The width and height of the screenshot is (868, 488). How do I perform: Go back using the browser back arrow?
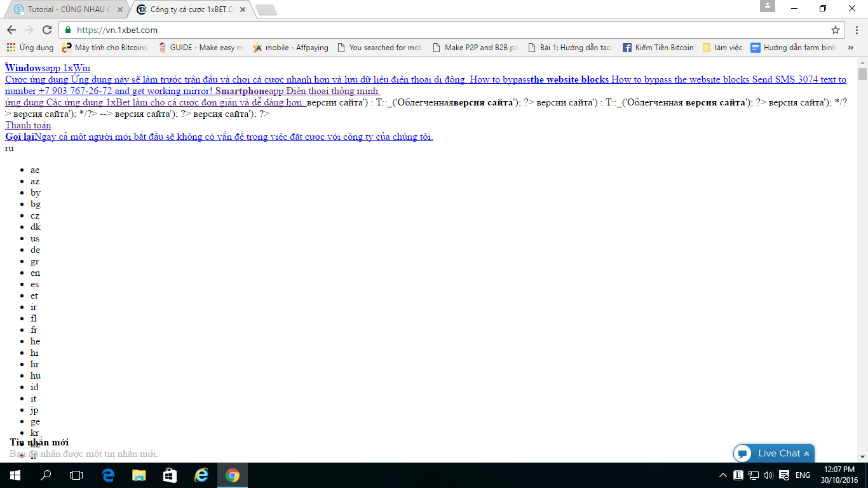click(x=11, y=30)
